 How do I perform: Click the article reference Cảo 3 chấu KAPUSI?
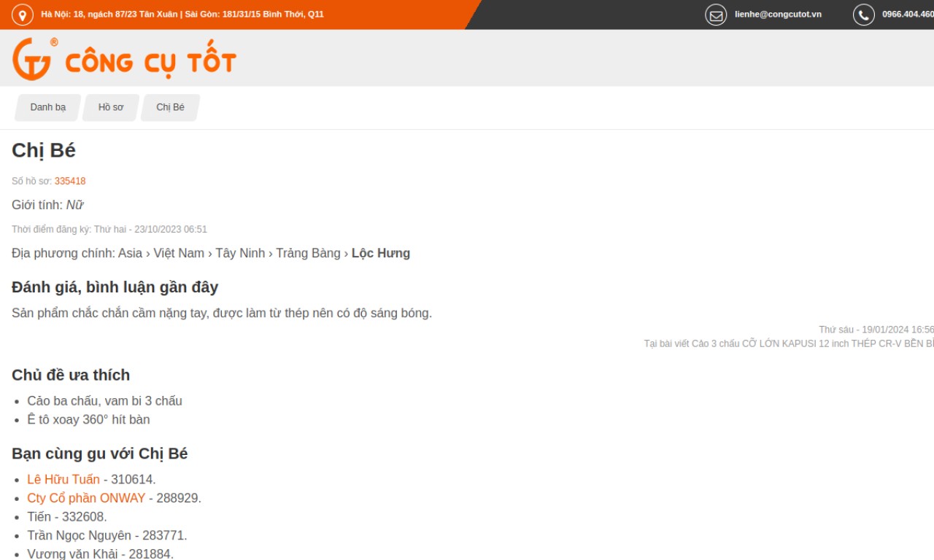coord(789,343)
